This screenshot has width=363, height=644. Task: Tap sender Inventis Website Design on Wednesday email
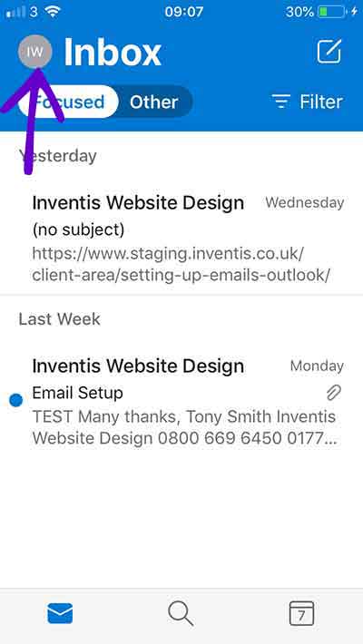click(x=138, y=203)
